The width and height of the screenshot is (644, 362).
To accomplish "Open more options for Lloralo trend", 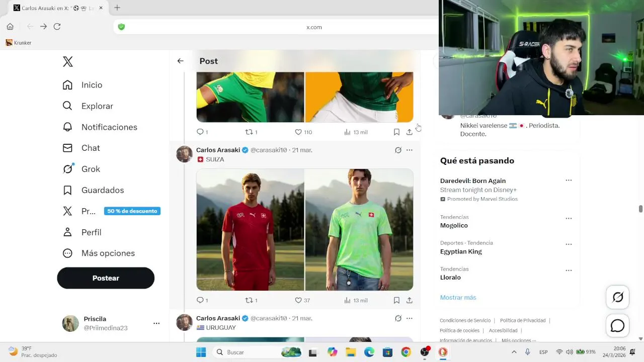I will [569, 270].
